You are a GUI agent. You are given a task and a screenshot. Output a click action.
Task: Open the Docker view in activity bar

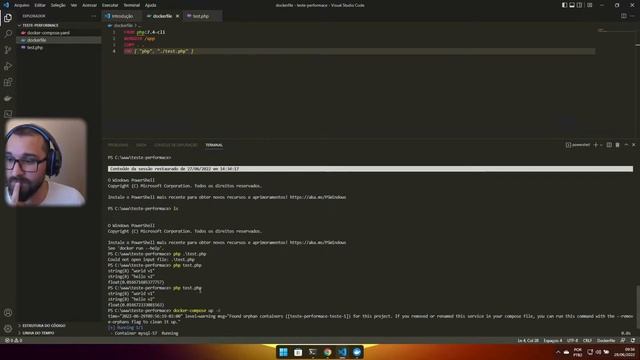coord(8,98)
